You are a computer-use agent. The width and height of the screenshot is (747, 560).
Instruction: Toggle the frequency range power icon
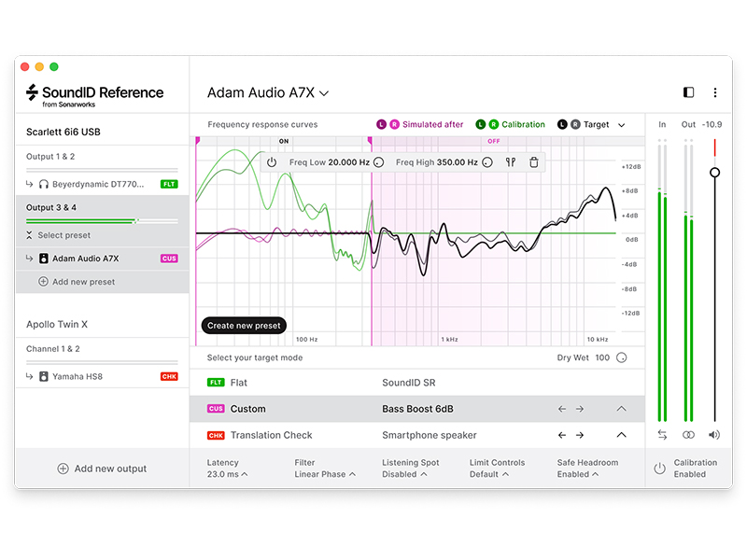272,162
